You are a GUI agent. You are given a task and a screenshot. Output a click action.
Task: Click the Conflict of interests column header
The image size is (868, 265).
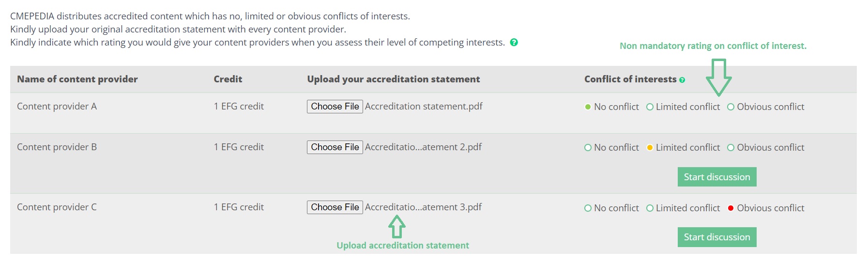coord(630,79)
